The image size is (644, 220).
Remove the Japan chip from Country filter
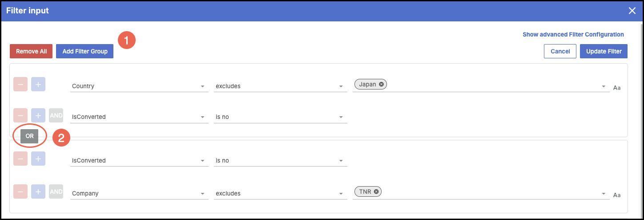pyautogui.click(x=381, y=84)
